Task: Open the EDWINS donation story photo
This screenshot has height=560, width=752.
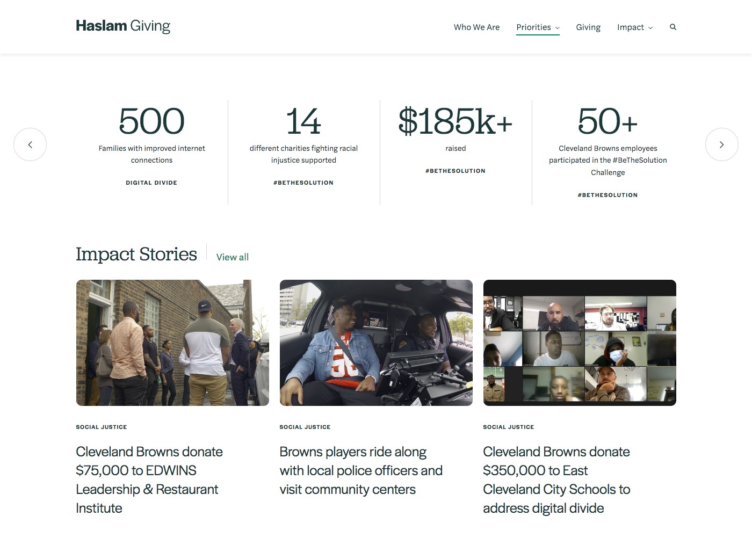Action: pyautogui.click(x=172, y=343)
